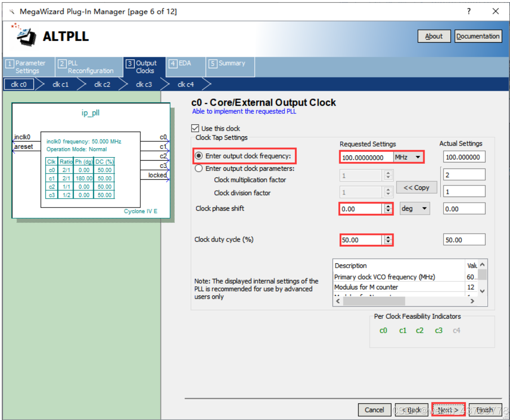Go to the Summary tab

click(230, 67)
